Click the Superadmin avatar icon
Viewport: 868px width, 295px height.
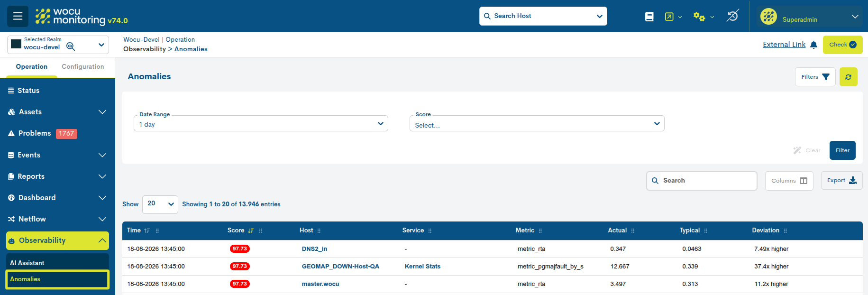coord(768,16)
